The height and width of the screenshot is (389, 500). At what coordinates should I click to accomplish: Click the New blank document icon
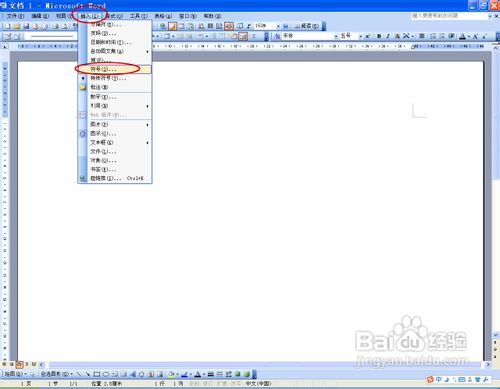[7, 26]
